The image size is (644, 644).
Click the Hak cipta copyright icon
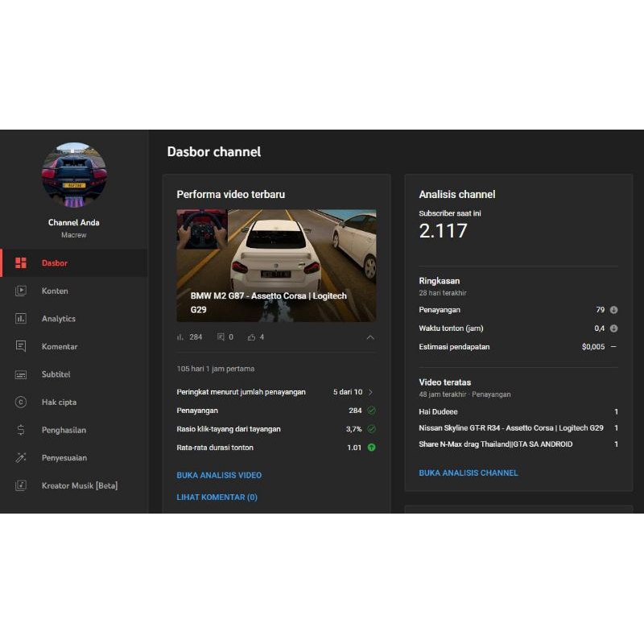[23, 402]
